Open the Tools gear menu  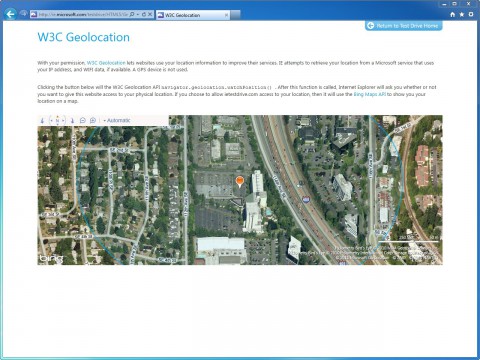(471, 14)
